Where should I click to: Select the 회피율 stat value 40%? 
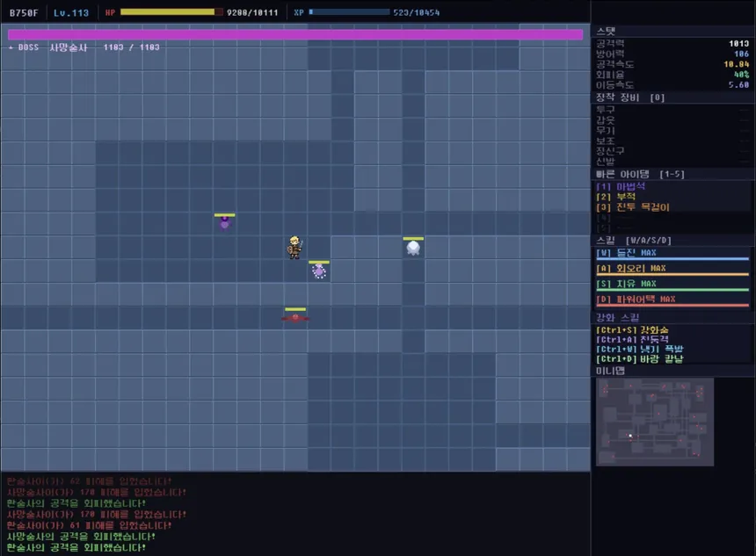[741, 75]
